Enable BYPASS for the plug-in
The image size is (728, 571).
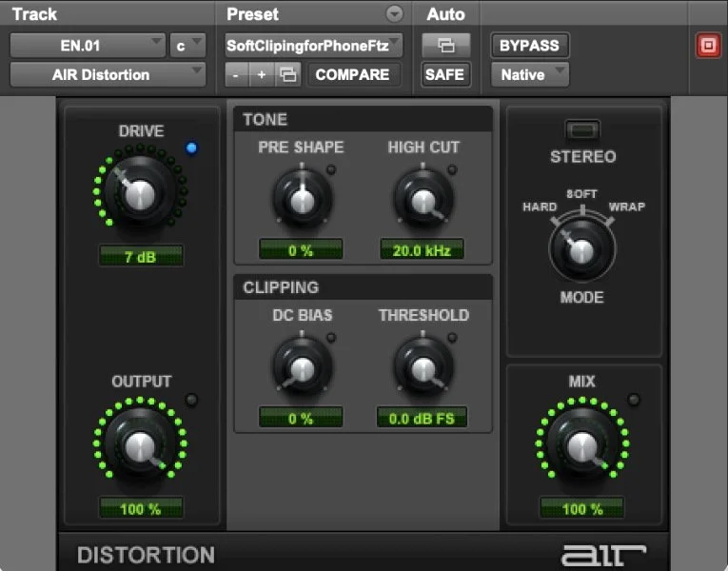click(529, 46)
